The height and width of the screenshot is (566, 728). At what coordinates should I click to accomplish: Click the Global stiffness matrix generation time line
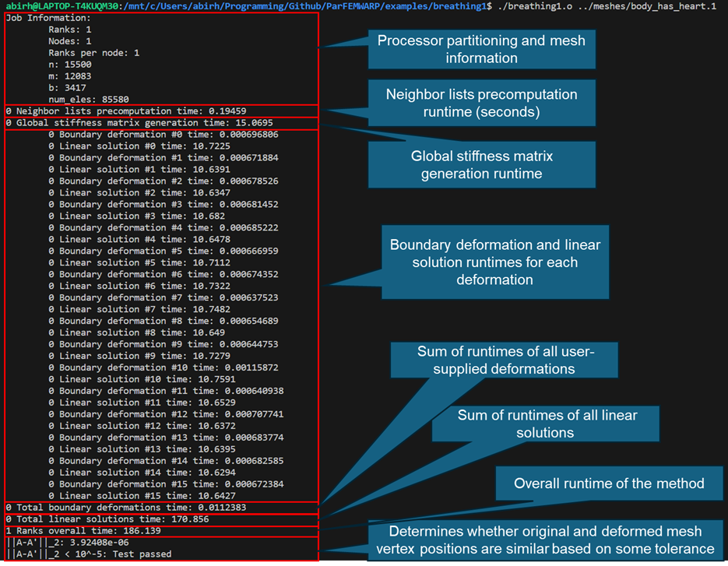pyautogui.click(x=139, y=123)
